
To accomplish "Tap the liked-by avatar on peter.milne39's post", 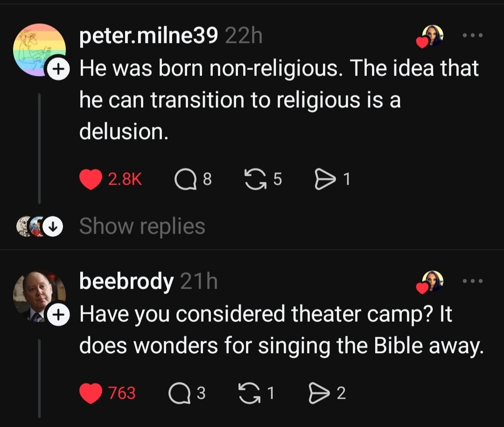I will coord(432,36).
